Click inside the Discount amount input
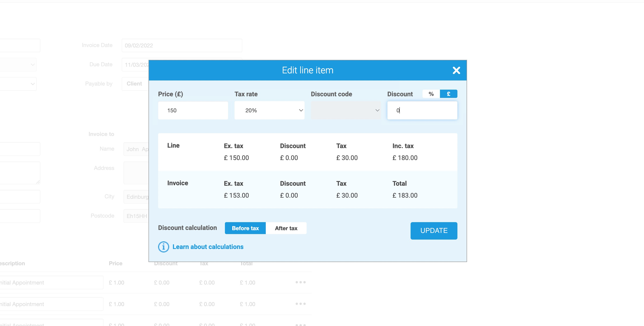 point(422,110)
